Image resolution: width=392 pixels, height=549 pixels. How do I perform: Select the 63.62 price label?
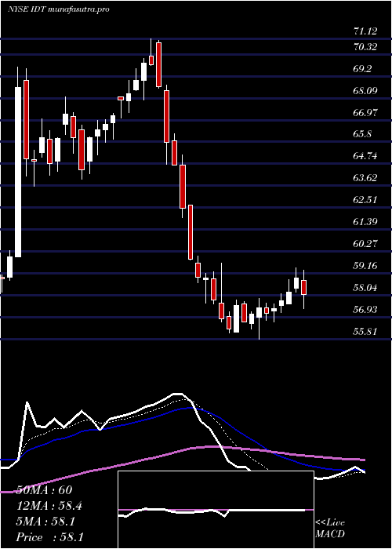click(x=365, y=178)
